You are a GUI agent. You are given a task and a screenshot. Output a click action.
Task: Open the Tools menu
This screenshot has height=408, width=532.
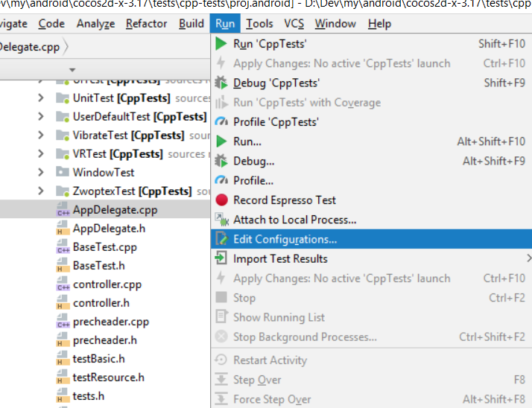click(259, 24)
